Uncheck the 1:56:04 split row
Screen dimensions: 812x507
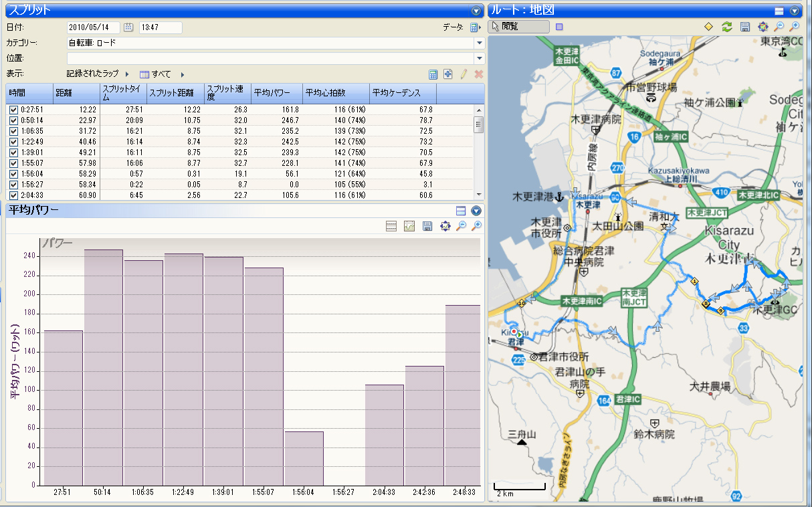13,173
